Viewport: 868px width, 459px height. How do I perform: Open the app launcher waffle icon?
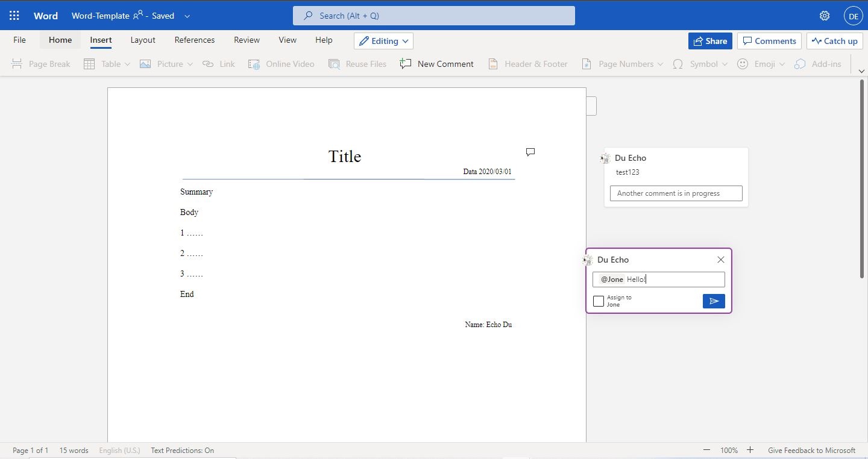point(14,16)
